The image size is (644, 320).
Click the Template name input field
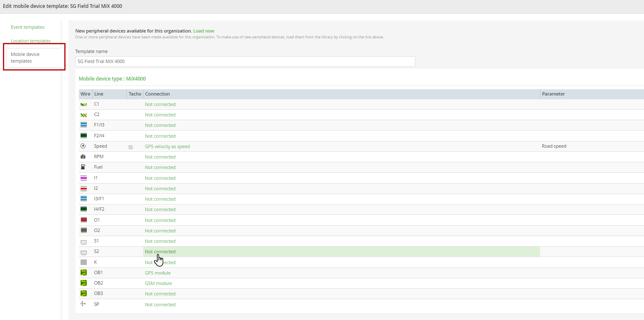(x=245, y=61)
